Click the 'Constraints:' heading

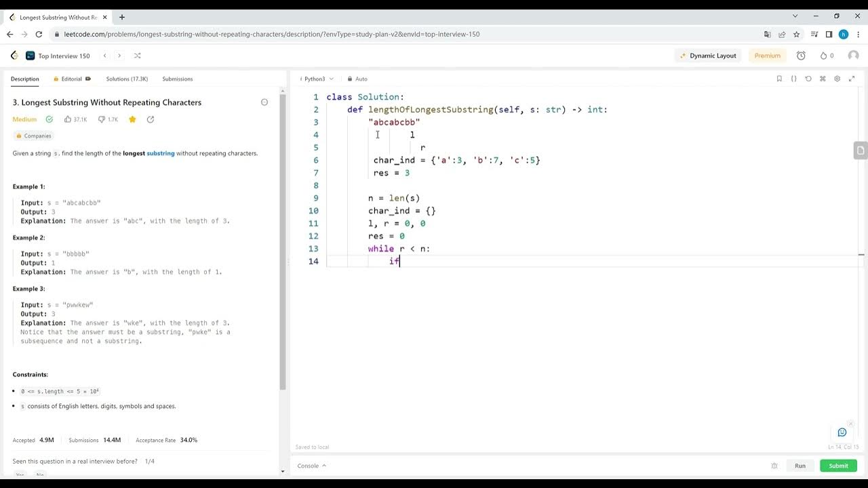pos(31,374)
